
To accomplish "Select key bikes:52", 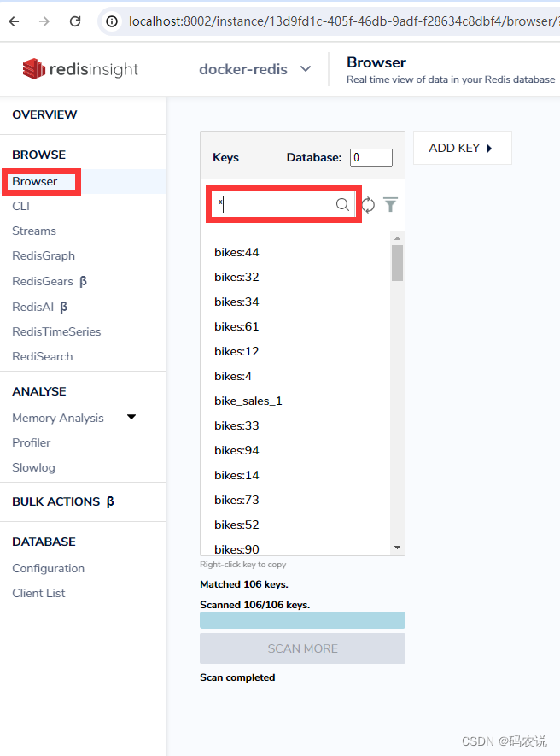I will tap(236, 525).
